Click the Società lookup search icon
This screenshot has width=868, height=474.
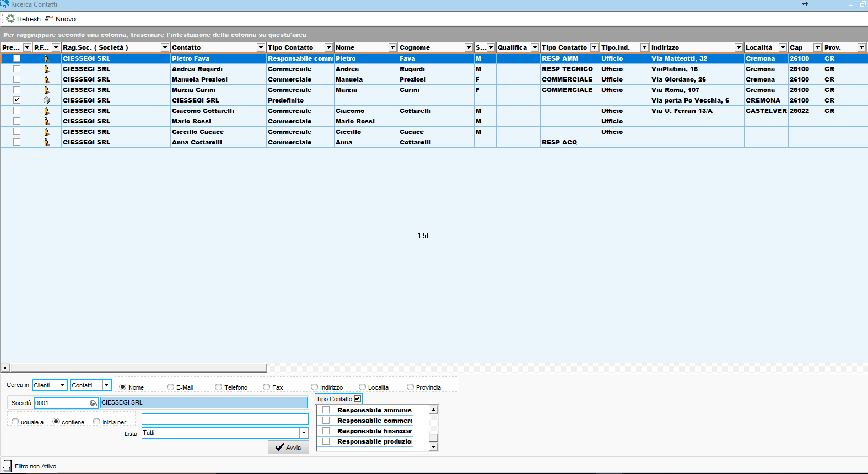[93, 403]
